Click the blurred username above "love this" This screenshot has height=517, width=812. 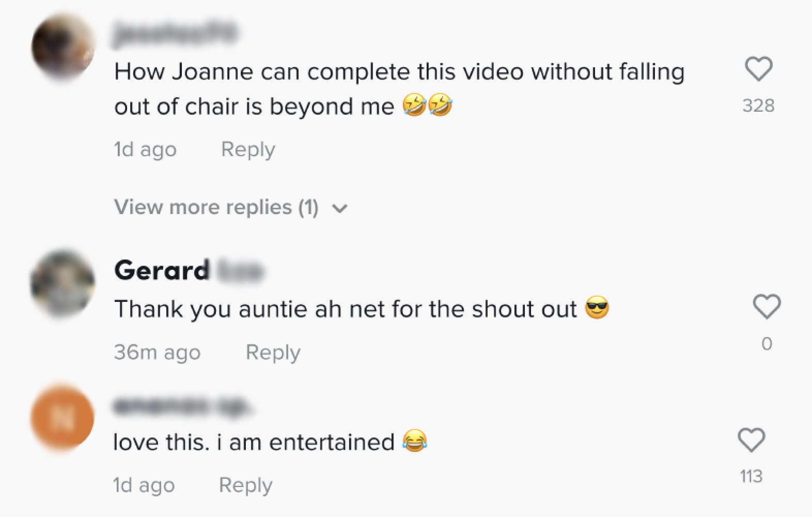tap(183, 407)
